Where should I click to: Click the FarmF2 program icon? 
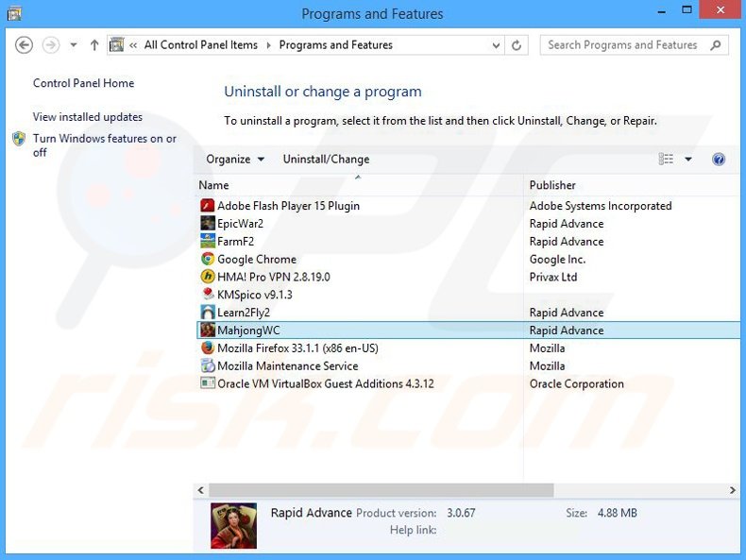click(208, 241)
